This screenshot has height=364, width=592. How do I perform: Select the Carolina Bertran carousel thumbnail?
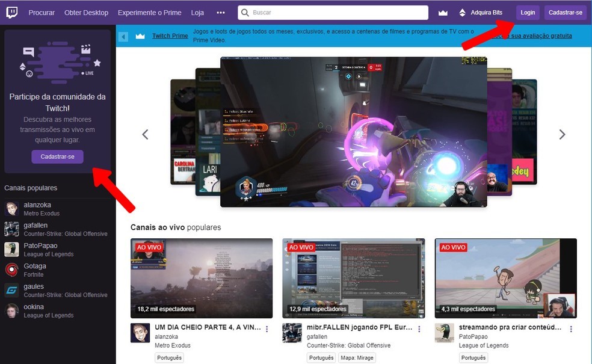click(183, 132)
